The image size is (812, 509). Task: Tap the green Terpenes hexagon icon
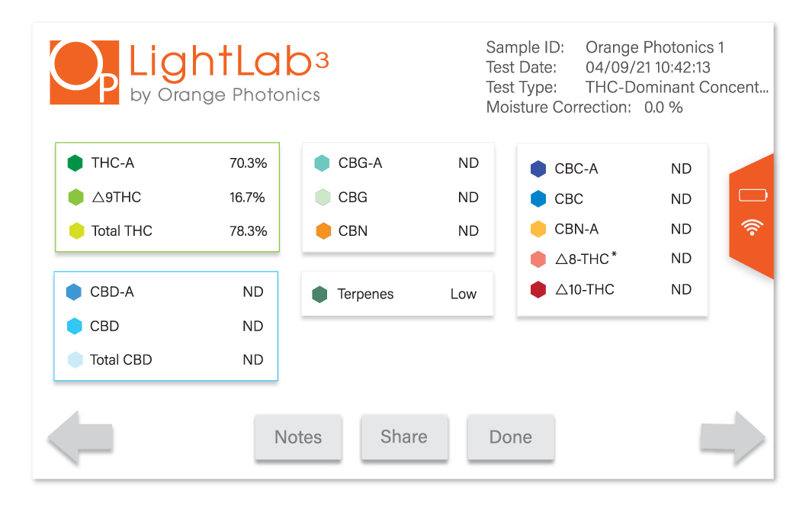click(319, 295)
